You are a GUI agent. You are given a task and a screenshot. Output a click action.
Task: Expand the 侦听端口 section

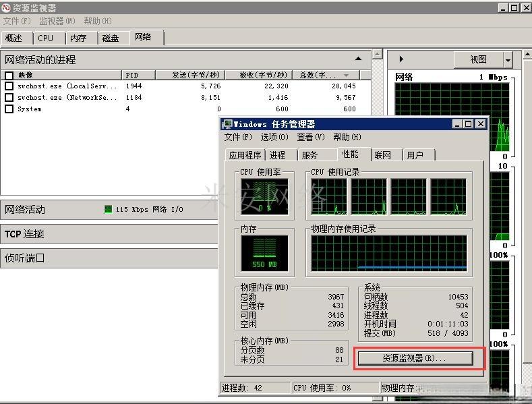tap(109, 258)
